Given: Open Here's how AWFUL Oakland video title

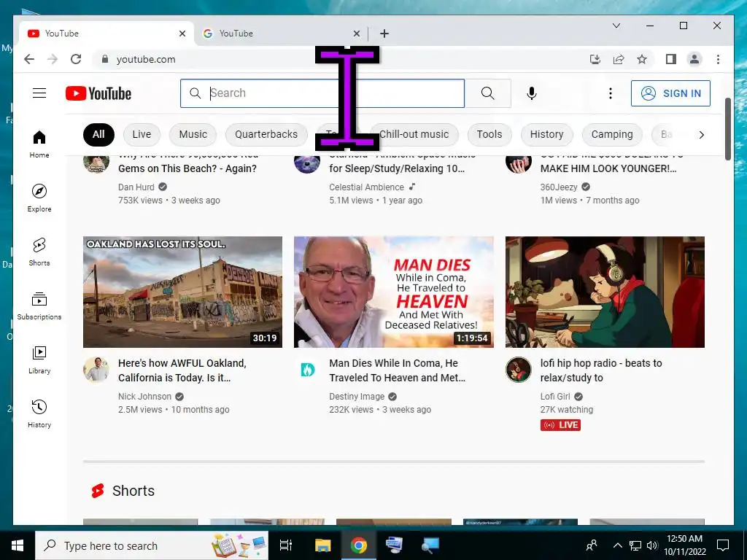Looking at the screenshot, I should 182,370.
